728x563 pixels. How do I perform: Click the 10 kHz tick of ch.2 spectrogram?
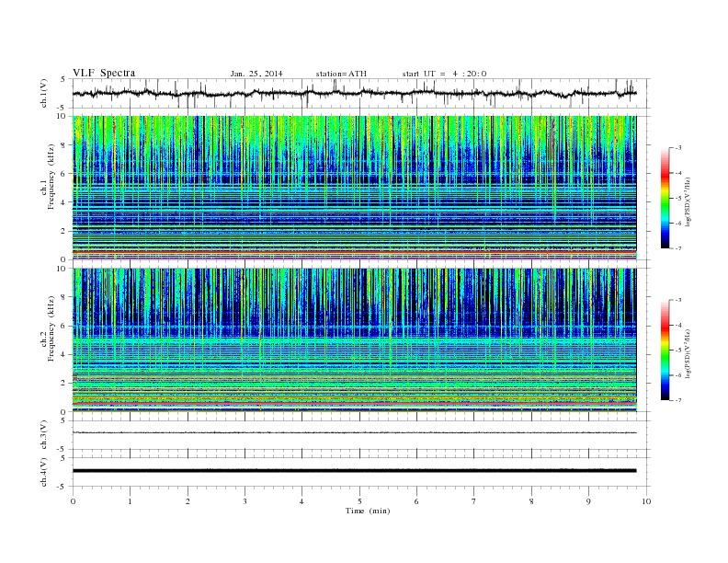click(x=63, y=269)
